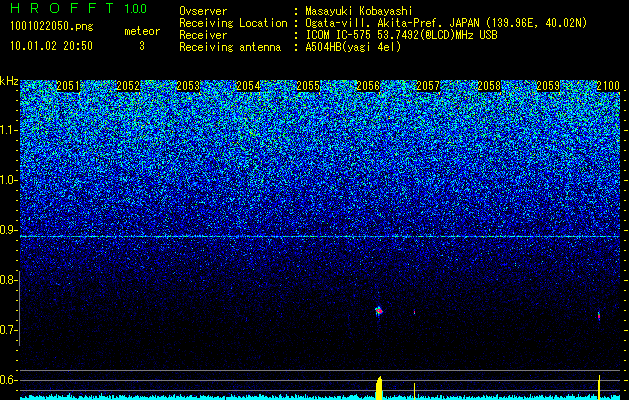Click the kHz axis unit label
629x400 pixels.
[x=9, y=81]
